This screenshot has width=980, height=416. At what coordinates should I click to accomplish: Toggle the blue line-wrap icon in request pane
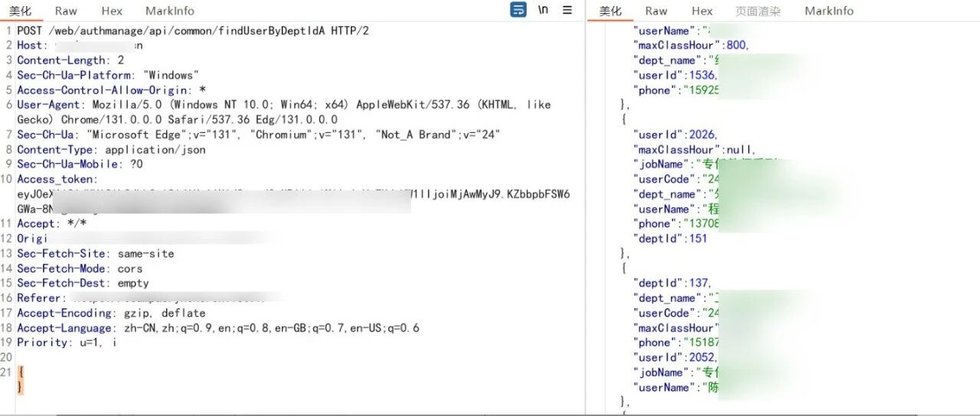point(518,10)
